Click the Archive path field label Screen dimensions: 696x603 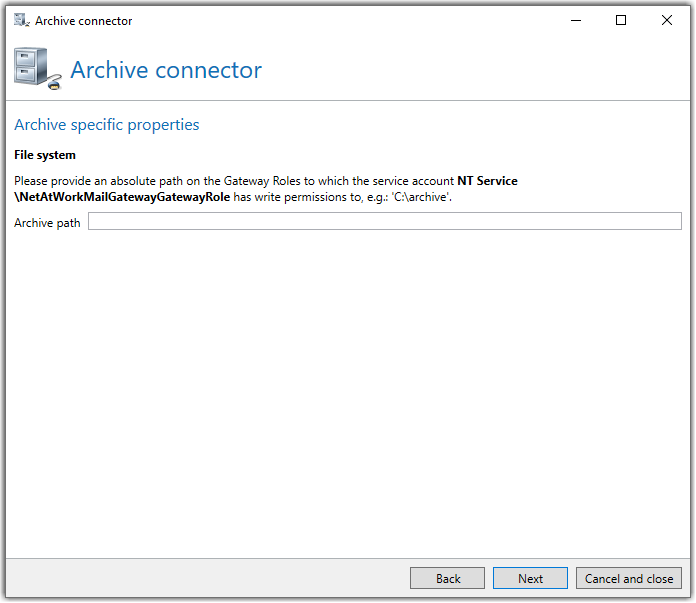coord(47,223)
